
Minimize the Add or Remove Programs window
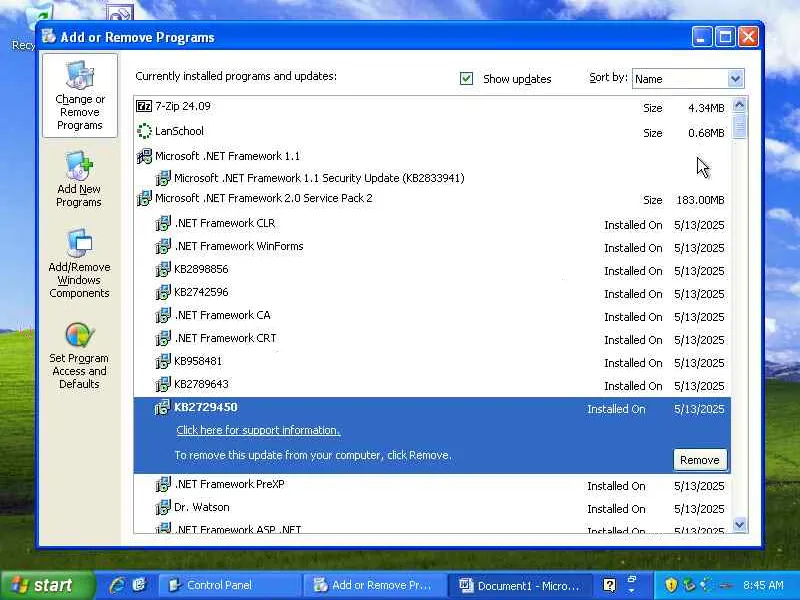pyautogui.click(x=702, y=37)
